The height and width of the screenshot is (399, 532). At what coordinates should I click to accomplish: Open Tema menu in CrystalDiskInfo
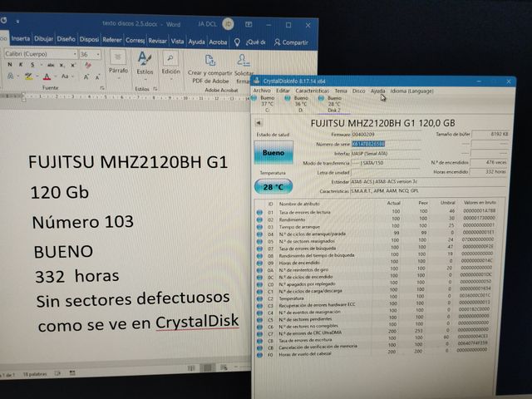341,91
